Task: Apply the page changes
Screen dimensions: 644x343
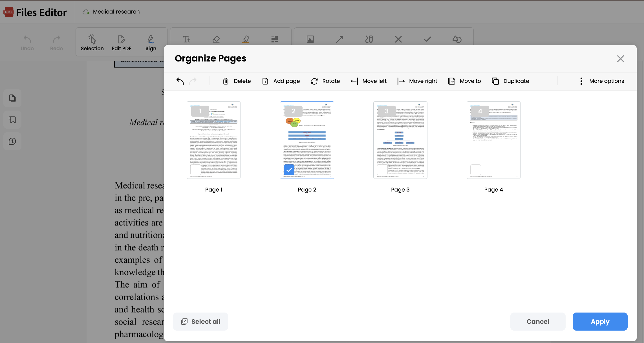Action: pos(600,322)
